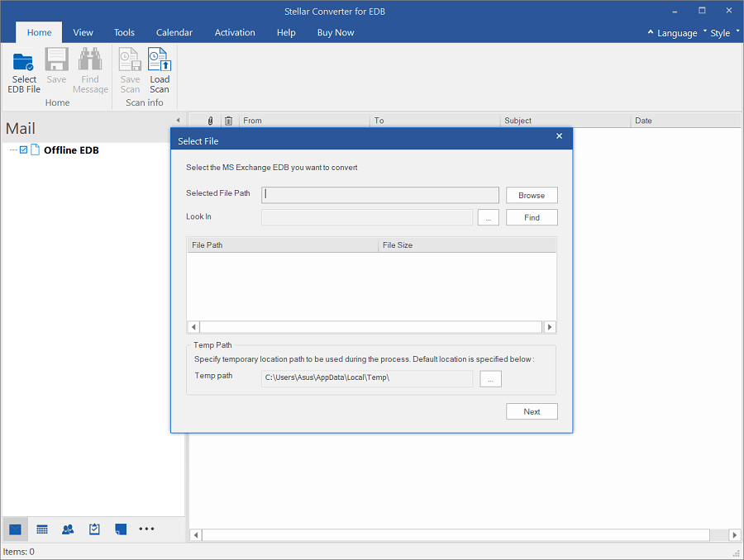The image size is (744, 560).
Task: Click the To column header
Action: 435,121
